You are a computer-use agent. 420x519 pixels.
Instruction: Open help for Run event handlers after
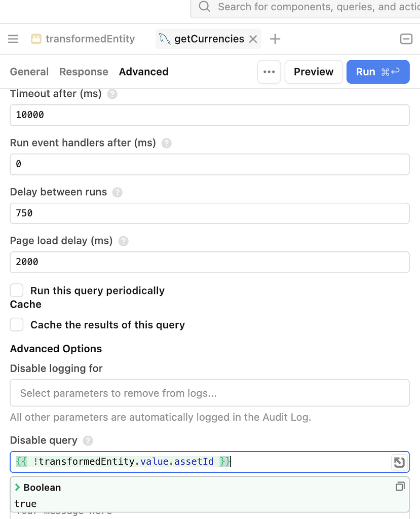click(x=167, y=143)
